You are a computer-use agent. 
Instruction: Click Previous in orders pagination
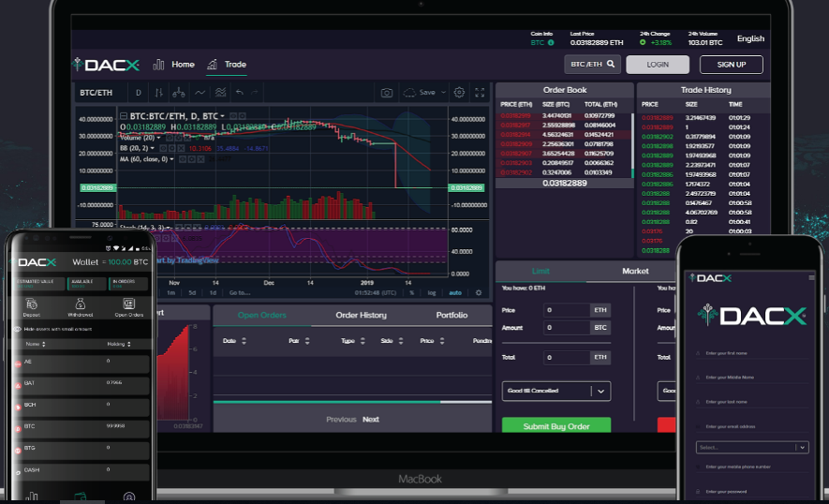point(341,420)
